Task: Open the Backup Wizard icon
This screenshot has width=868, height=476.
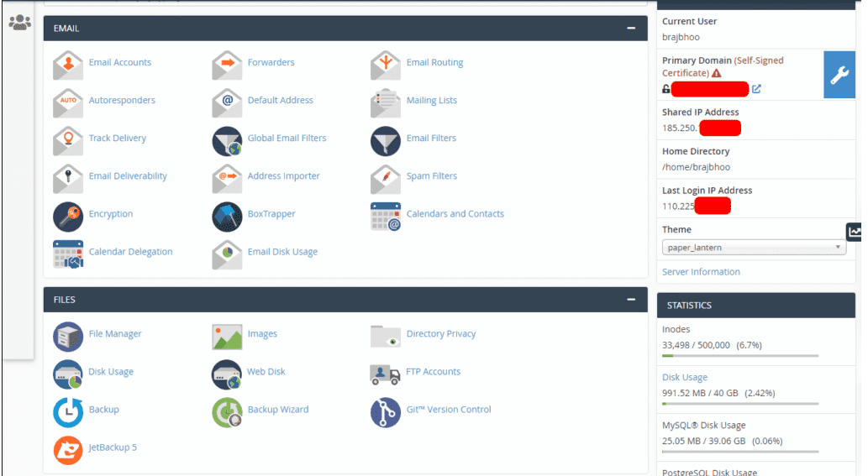Action: [227, 412]
